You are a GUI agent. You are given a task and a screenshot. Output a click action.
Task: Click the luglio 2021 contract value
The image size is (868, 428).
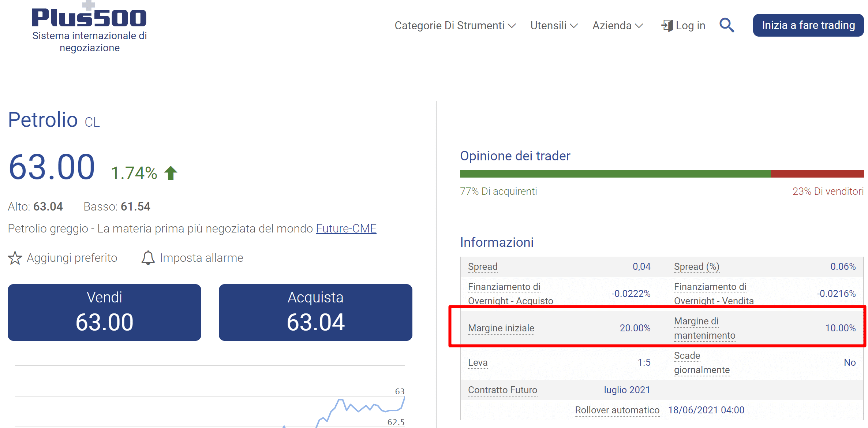(x=627, y=390)
